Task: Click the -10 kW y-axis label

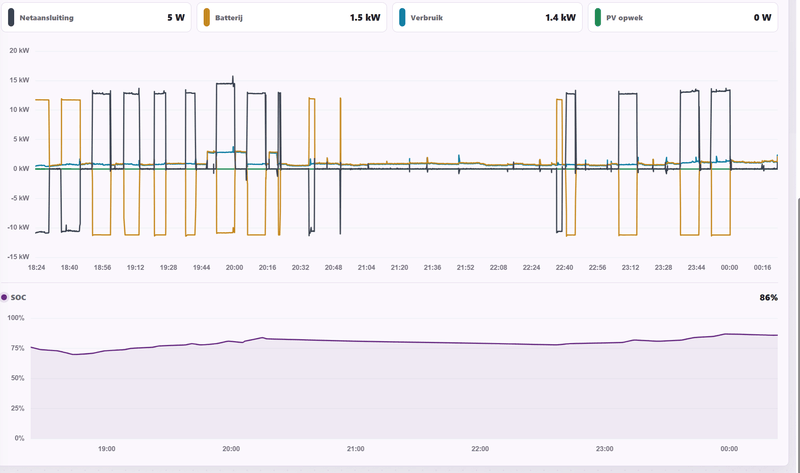Action: pos(18,228)
